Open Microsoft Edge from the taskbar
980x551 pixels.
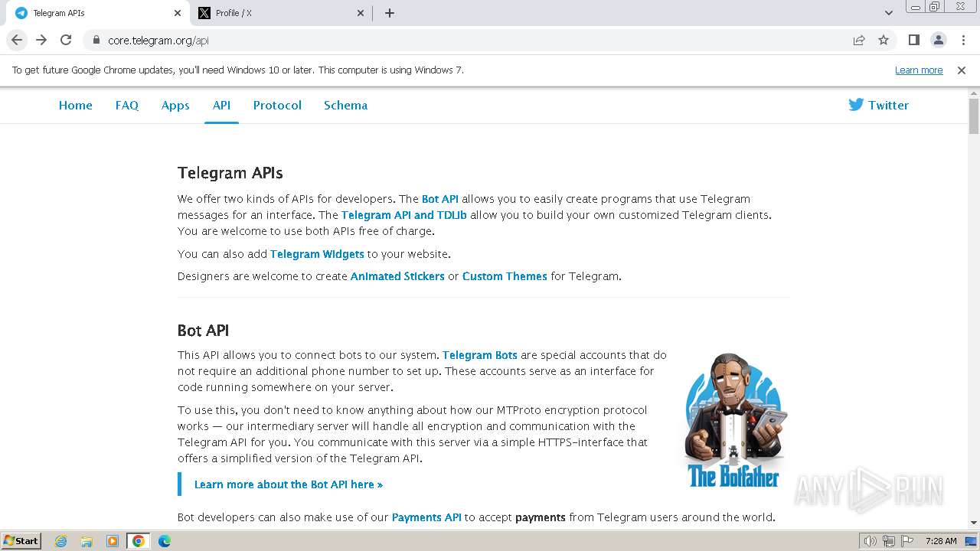(165, 541)
